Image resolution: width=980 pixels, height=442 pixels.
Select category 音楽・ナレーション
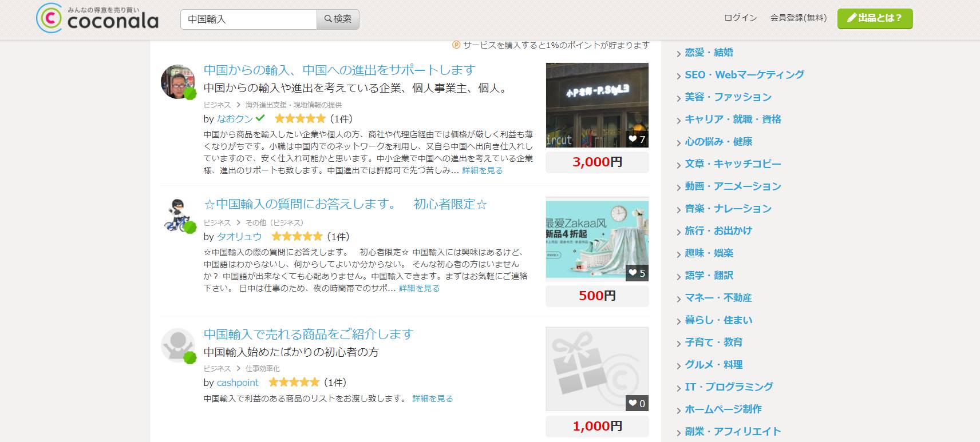pos(728,209)
